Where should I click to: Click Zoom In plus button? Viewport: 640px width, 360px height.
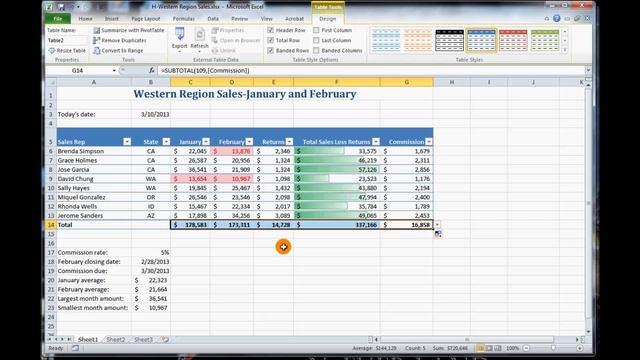point(580,348)
